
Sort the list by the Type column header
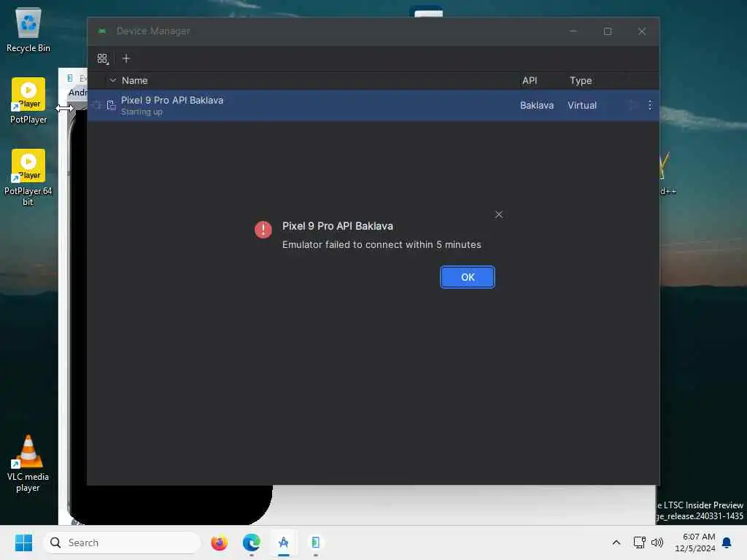[x=581, y=80]
